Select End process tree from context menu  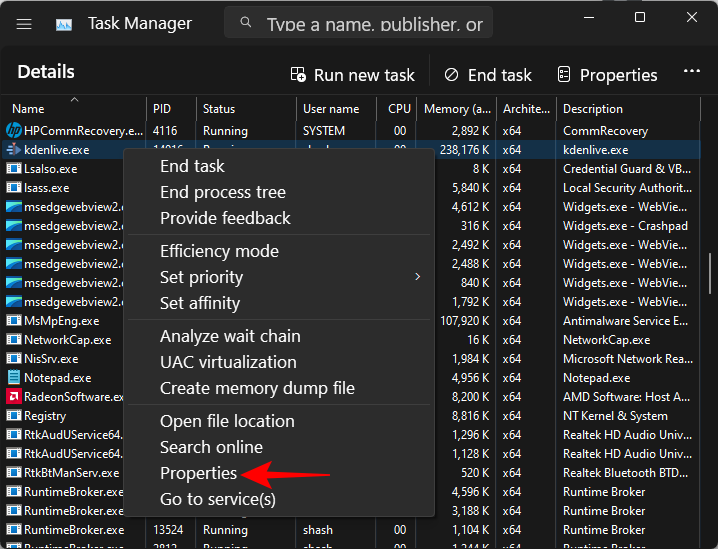click(222, 192)
